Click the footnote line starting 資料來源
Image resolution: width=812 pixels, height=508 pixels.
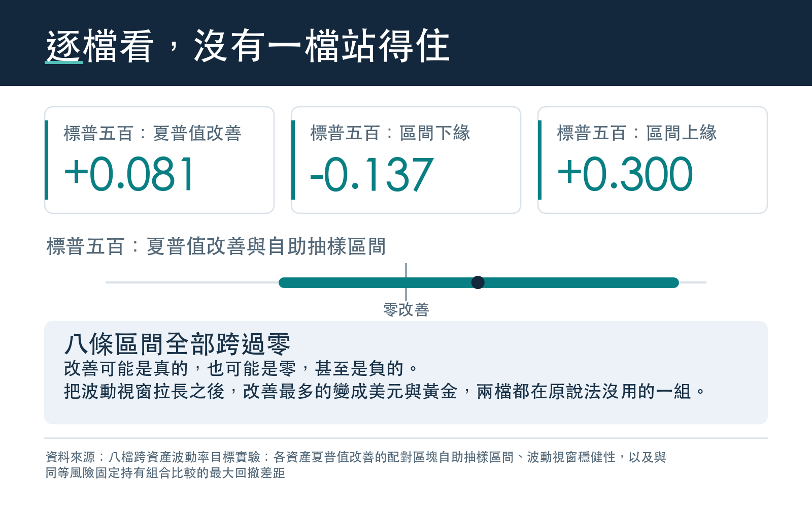(x=356, y=457)
